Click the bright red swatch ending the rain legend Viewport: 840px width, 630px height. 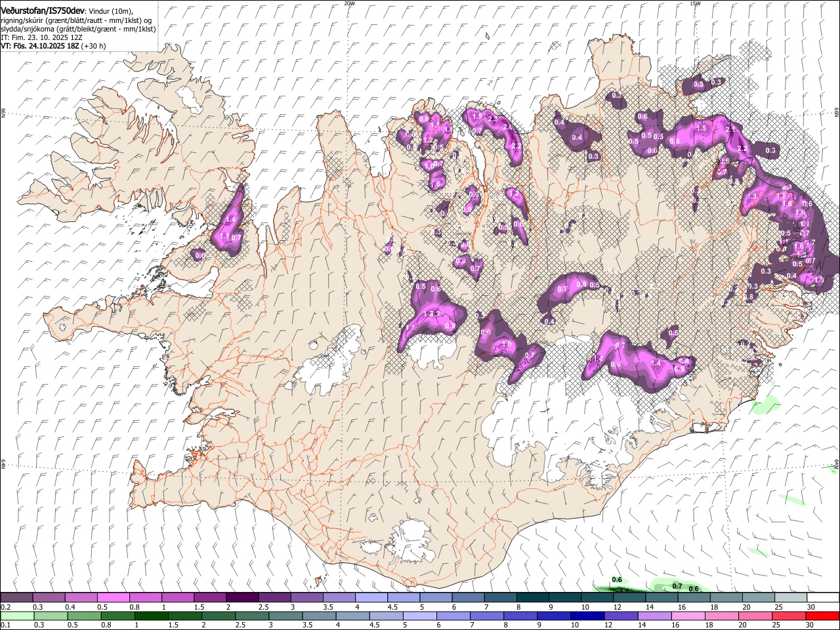coord(823,616)
